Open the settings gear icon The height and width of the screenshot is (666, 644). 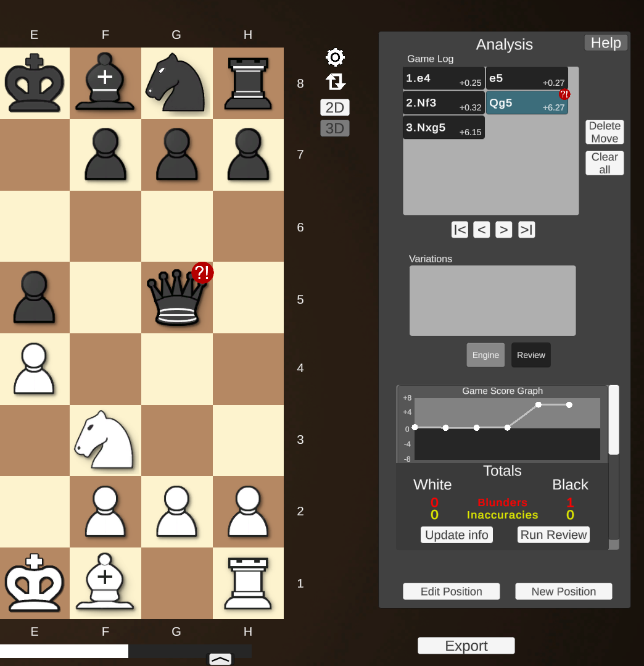click(x=335, y=57)
